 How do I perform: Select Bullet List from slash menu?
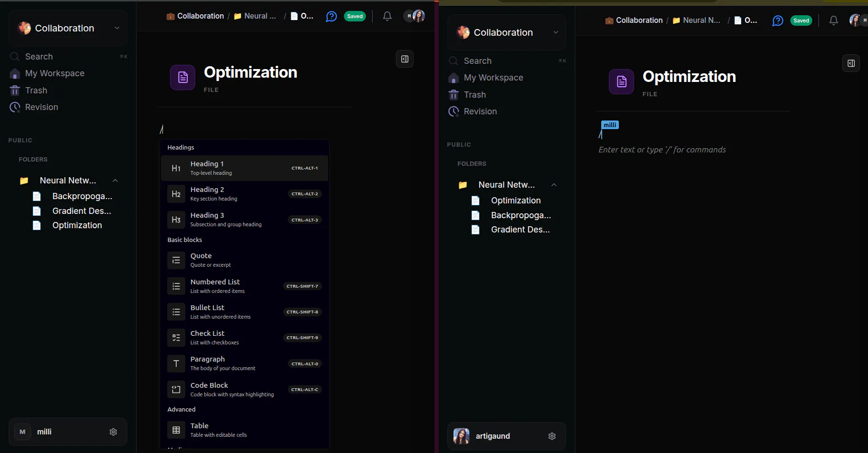pos(244,312)
